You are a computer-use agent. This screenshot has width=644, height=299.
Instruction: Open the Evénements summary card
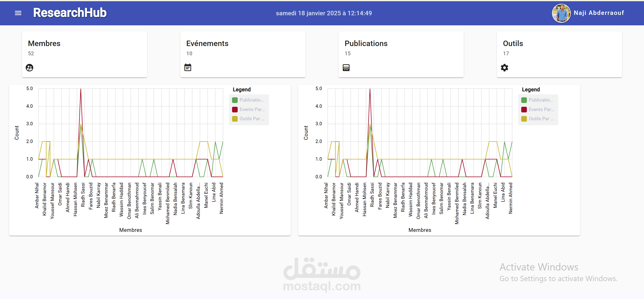pos(243,54)
